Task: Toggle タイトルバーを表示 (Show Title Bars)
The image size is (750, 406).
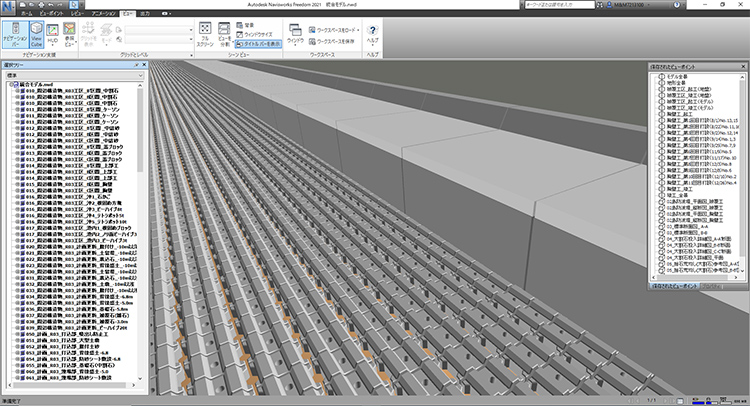Action: [258, 44]
